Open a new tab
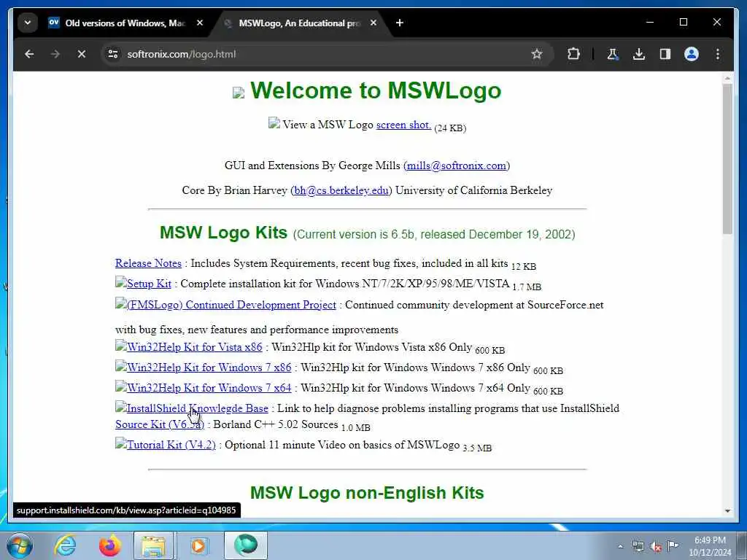The image size is (747, 560). click(x=400, y=23)
